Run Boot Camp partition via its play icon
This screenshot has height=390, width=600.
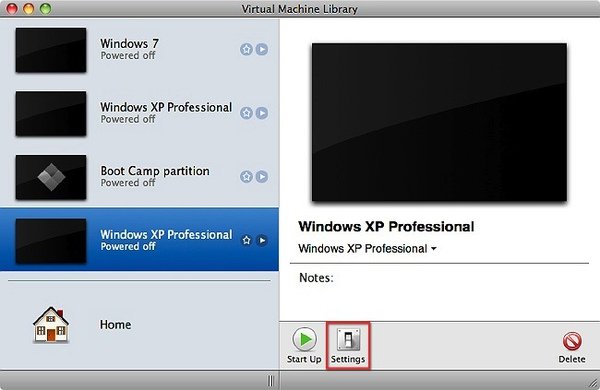(262, 176)
